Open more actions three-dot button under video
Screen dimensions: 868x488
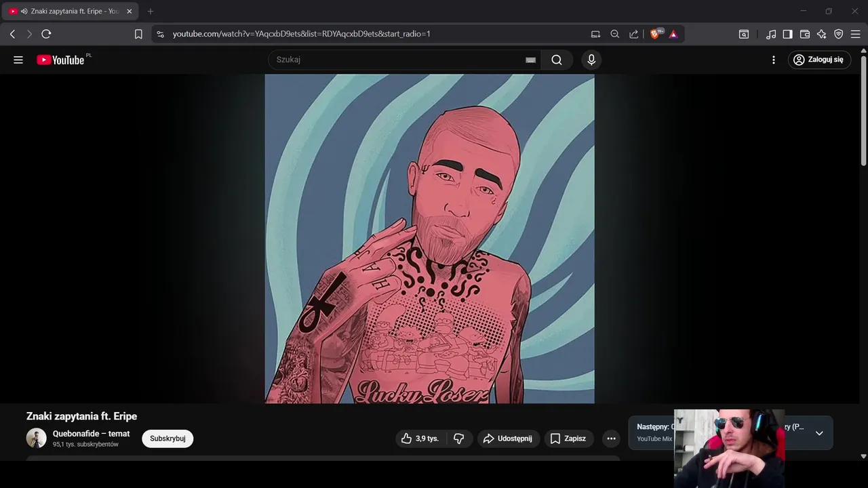[x=611, y=439]
